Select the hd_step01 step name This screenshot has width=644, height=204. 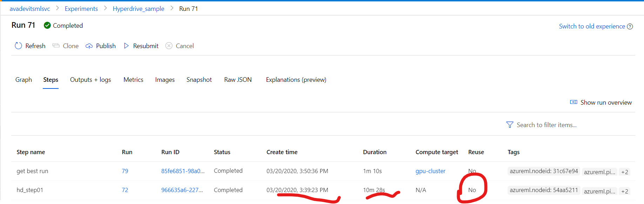tap(30, 190)
